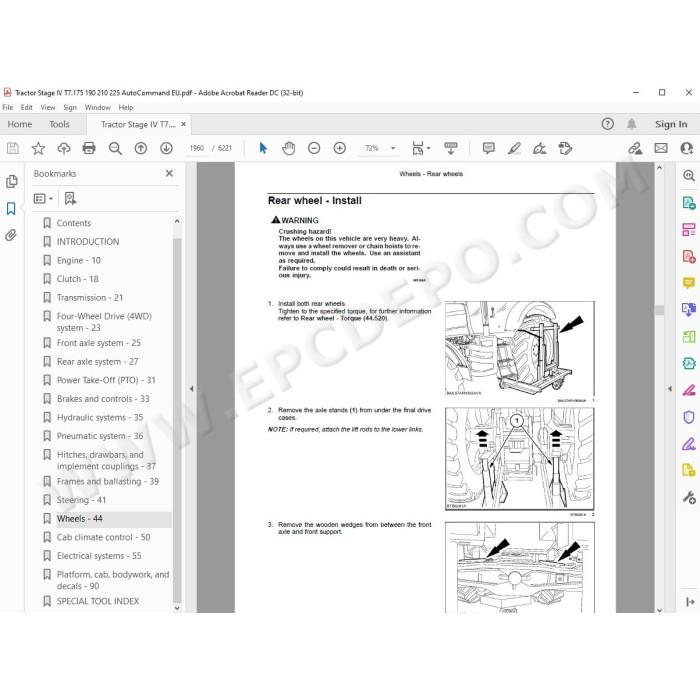The height and width of the screenshot is (700, 700).
Task: Open the Wheels - 44 bookmark
Action: click(79, 519)
